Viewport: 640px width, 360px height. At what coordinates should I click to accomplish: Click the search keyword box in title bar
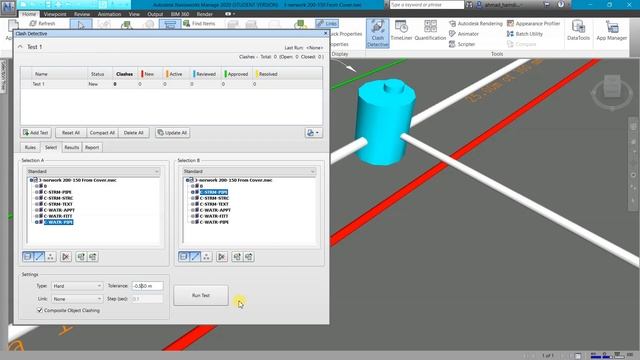pos(427,4)
